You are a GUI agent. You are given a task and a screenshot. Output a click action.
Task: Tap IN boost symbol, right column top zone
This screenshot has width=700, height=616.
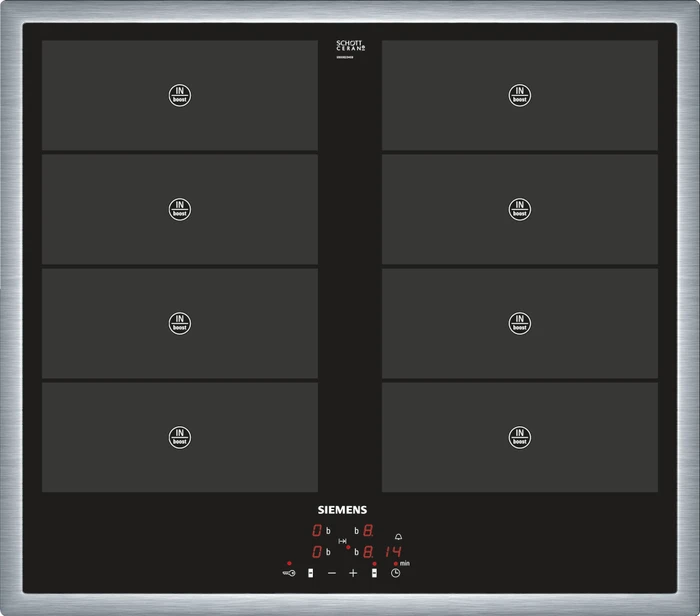coord(520,95)
